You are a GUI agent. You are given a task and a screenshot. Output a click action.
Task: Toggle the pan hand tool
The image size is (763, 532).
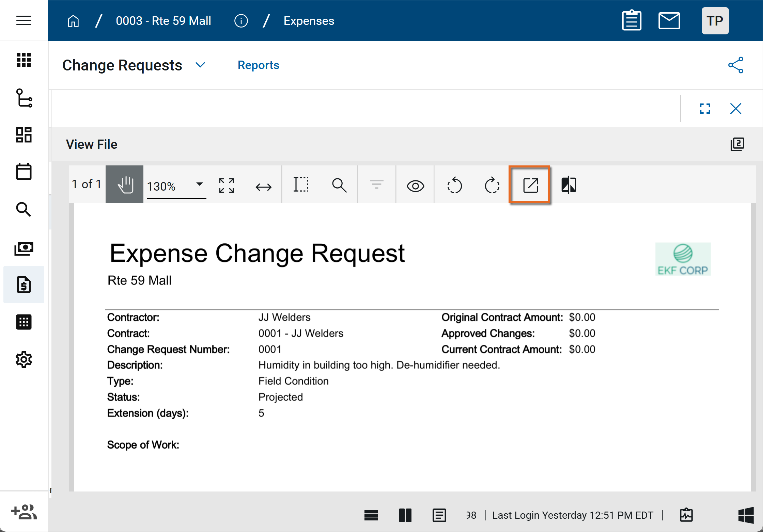point(125,185)
